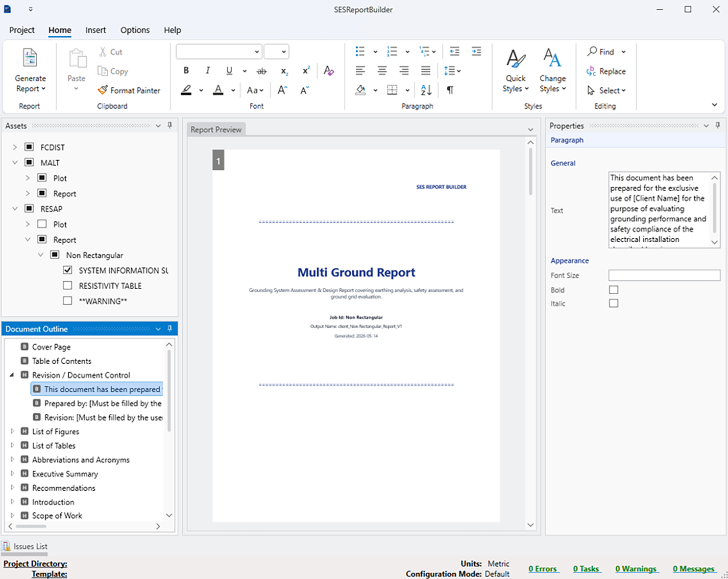Enable the Bold property checkbox
Image resolution: width=728 pixels, height=579 pixels.
tap(613, 290)
